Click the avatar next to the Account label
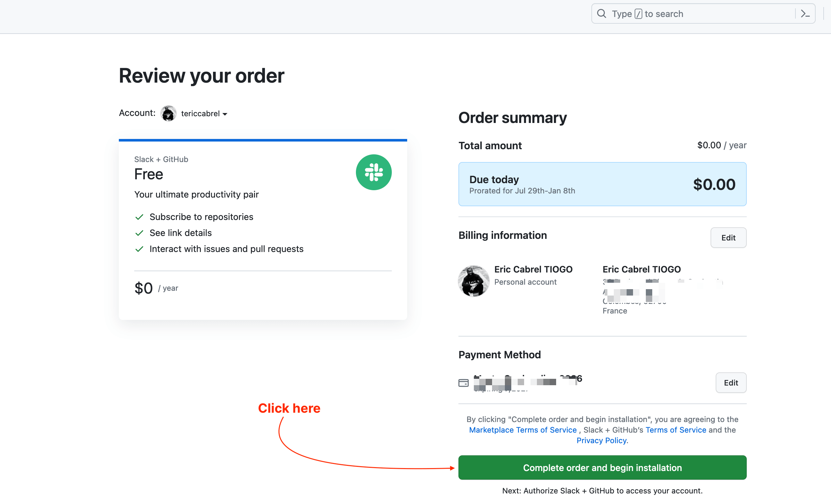The height and width of the screenshot is (504, 831). 168,113
